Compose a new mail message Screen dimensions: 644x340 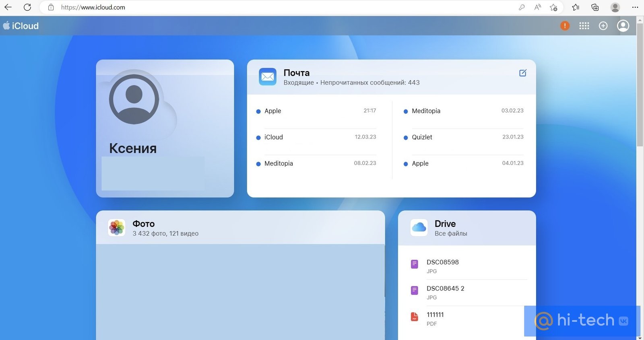tap(523, 73)
